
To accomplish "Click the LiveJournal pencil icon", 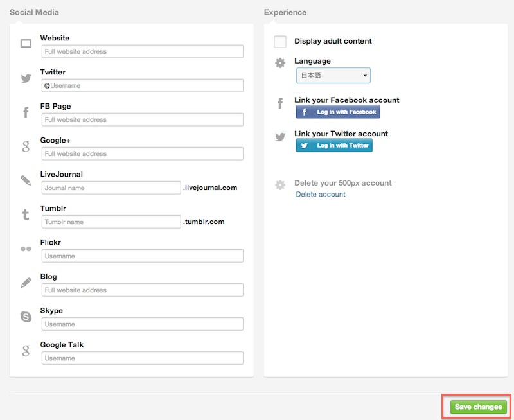I will click(26, 180).
